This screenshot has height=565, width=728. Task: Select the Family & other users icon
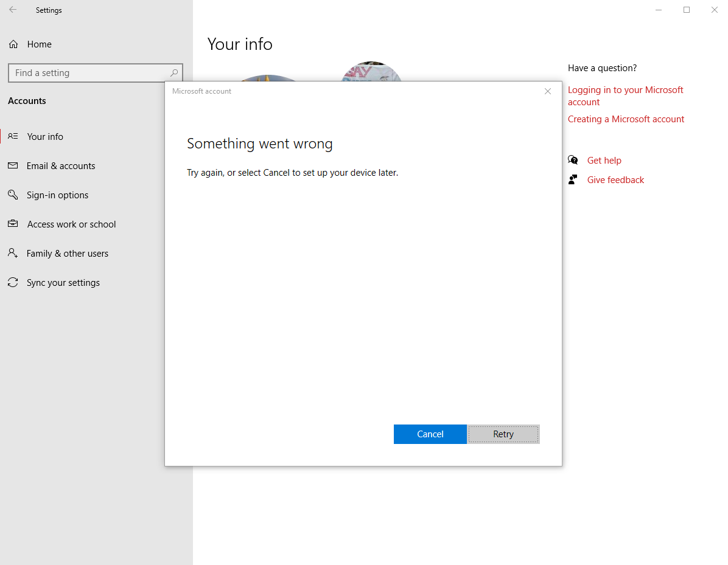pos(13,253)
